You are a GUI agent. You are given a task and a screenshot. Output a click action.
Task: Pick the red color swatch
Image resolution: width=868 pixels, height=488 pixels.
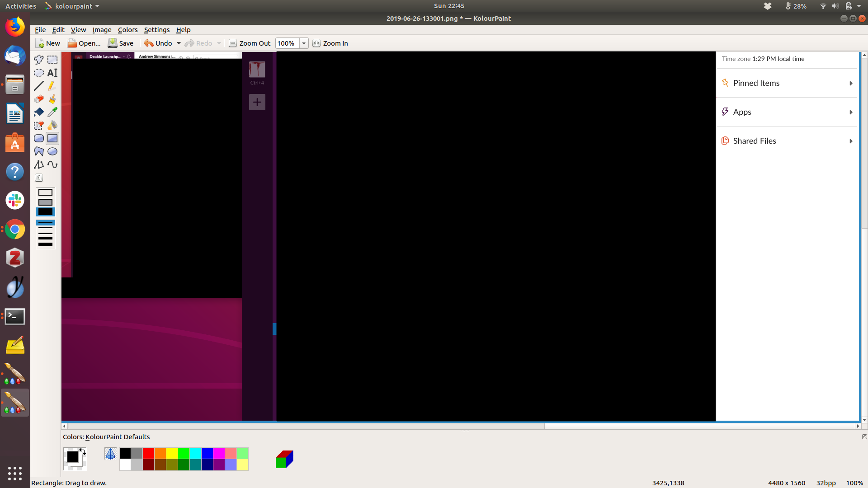pyautogui.click(x=148, y=453)
